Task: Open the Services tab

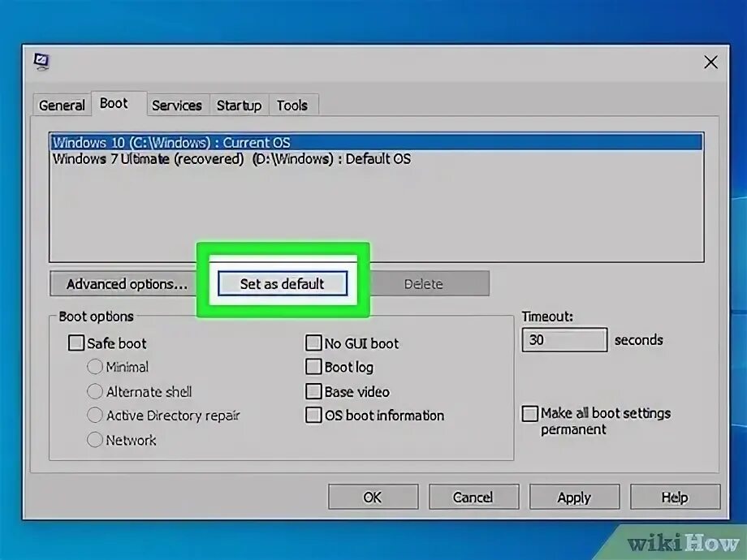Action: [177, 105]
